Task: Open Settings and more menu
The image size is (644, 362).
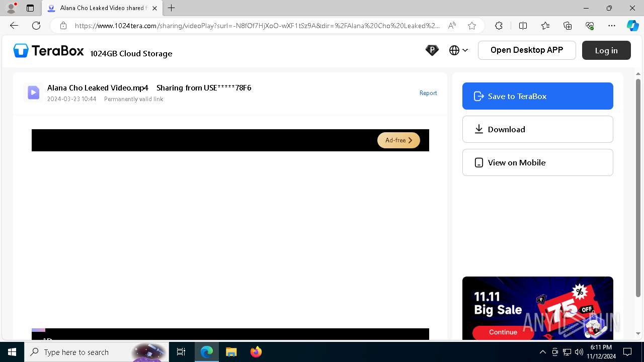Action: click(612, 26)
